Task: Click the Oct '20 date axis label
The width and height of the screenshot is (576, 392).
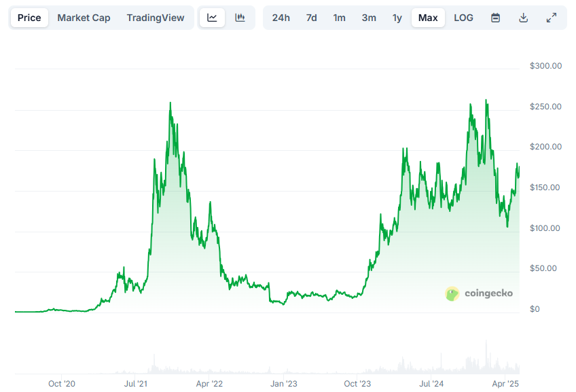Action: [x=62, y=384]
